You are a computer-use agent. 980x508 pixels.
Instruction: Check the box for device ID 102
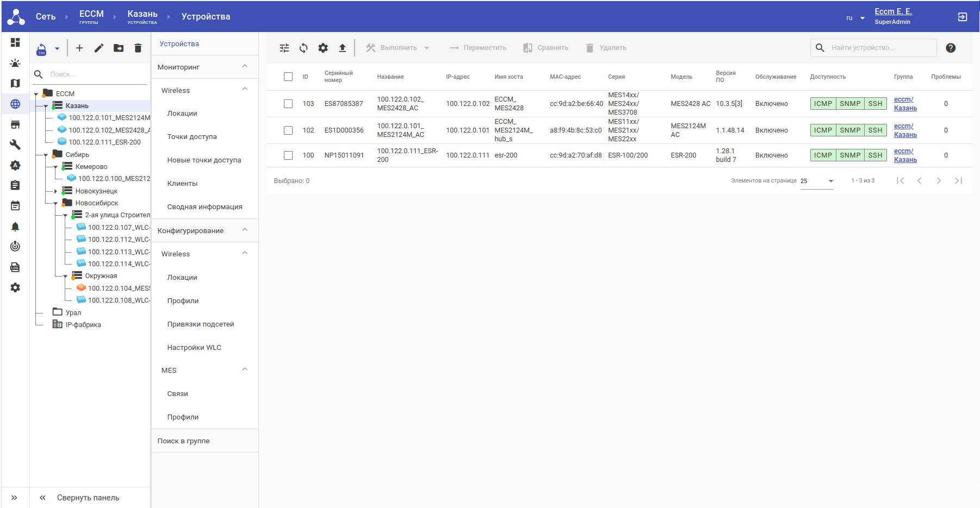[288, 130]
